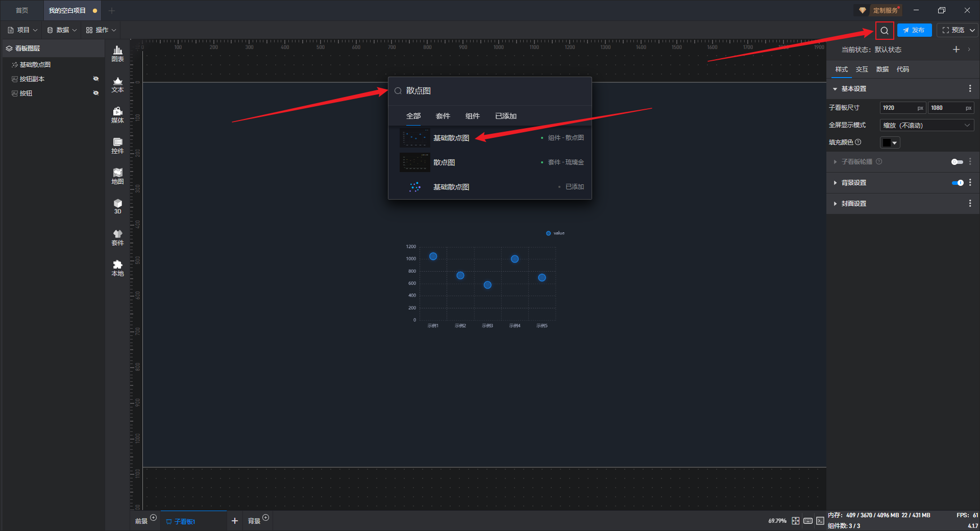This screenshot has width=980, height=531.
Task: Open 子看板轮播 more options menu
Action: [x=970, y=162]
